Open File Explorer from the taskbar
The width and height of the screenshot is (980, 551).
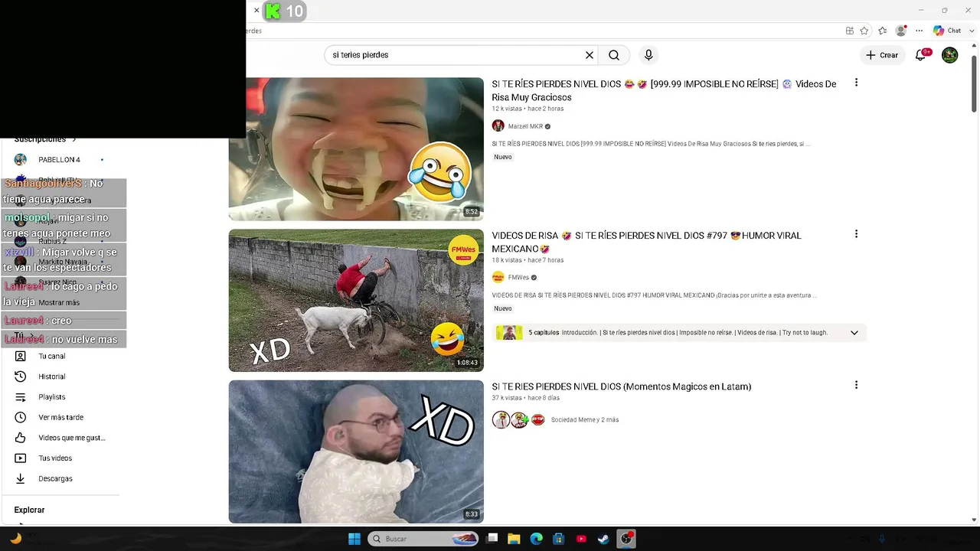click(514, 539)
